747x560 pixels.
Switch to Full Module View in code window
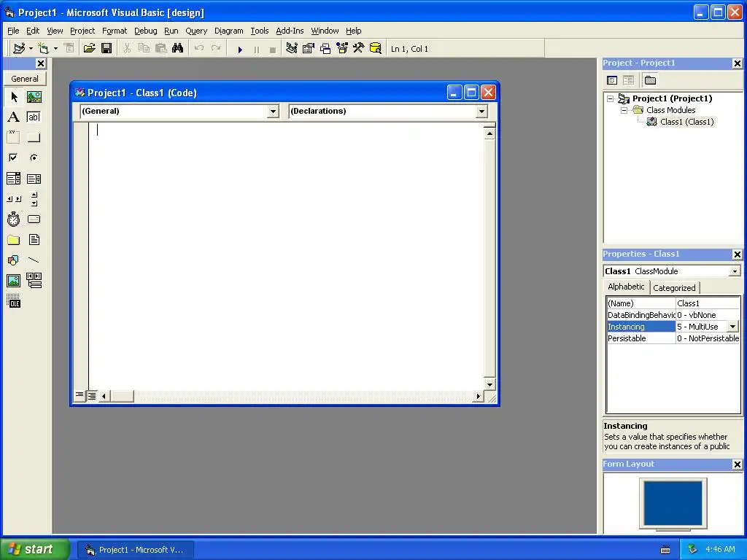(x=91, y=395)
